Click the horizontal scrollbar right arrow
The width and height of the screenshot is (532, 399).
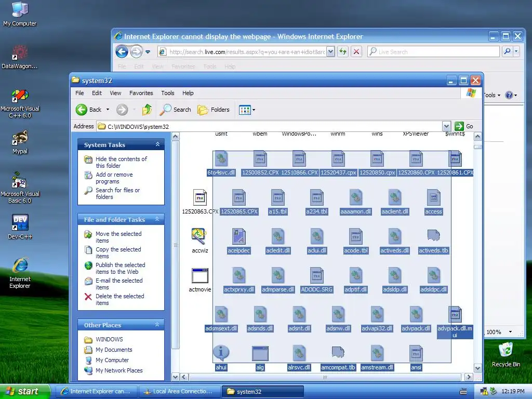(469, 377)
